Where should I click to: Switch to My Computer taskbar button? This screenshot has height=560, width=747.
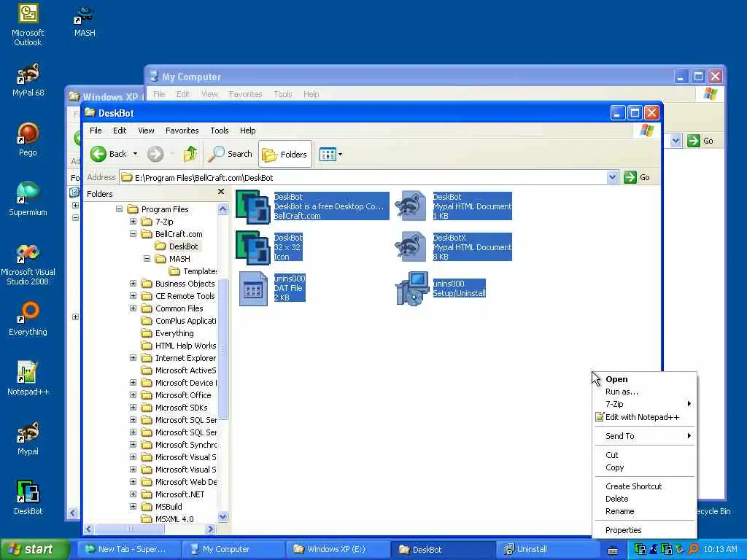(233, 549)
